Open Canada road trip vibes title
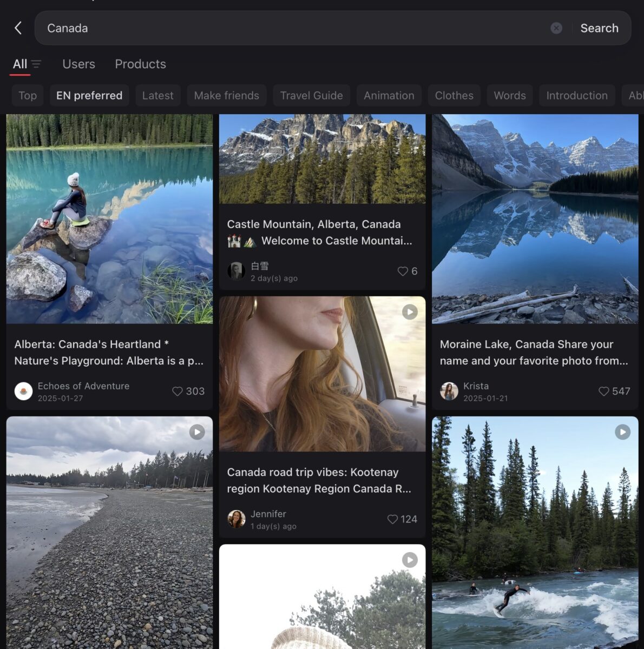This screenshot has height=649, width=644. click(x=319, y=480)
